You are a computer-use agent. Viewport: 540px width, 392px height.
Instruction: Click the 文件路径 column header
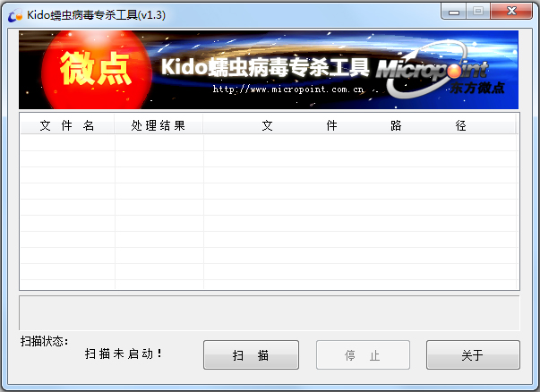point(359,125)
